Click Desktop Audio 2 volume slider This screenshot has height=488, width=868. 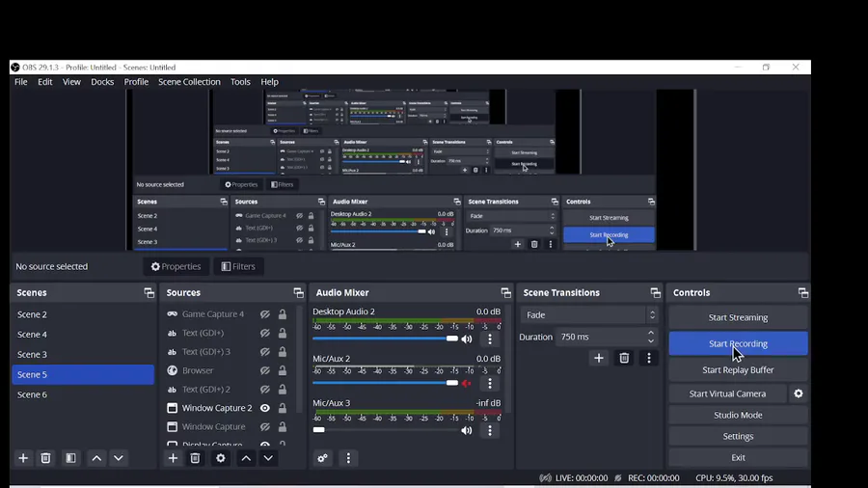[385, 339]
